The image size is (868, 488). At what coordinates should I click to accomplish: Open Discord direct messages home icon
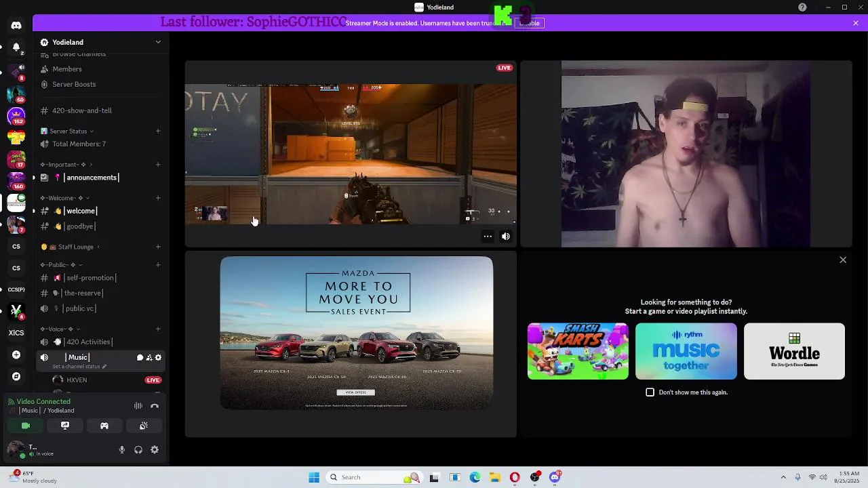[16, 25]
